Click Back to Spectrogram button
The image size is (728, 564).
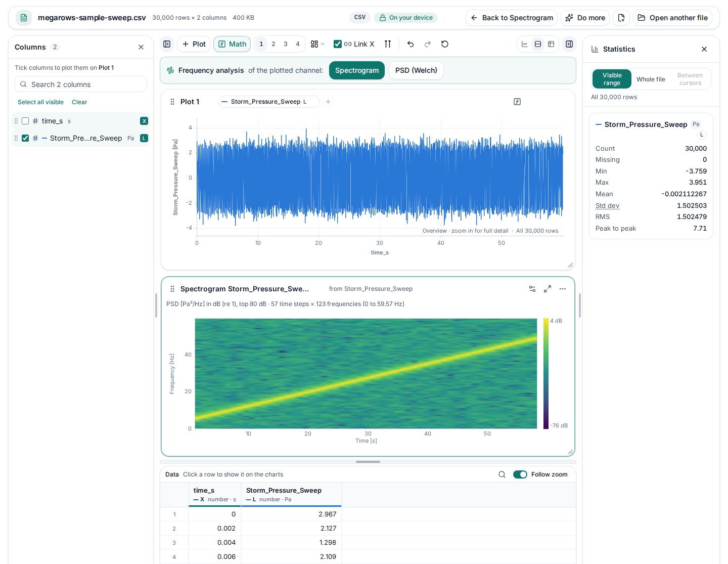pos(512,18)
